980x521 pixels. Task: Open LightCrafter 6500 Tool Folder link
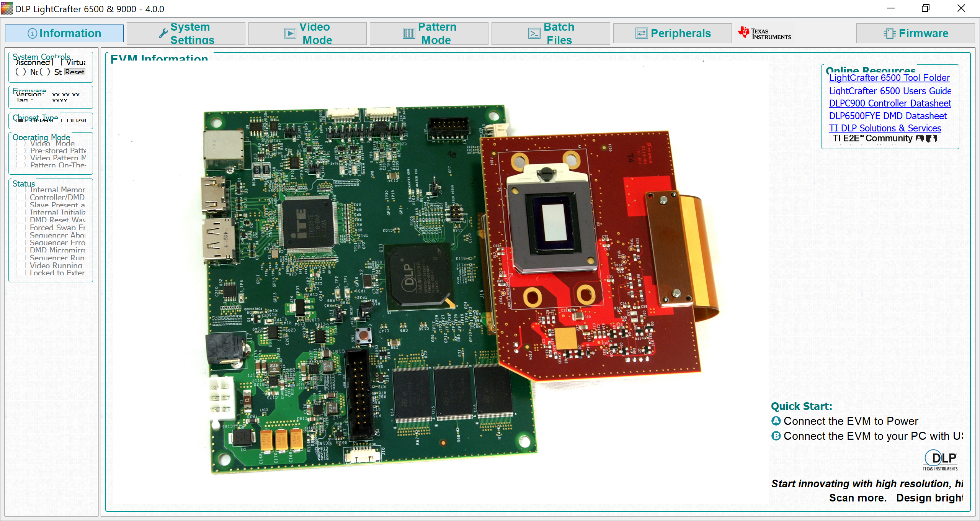click(889, 78)
